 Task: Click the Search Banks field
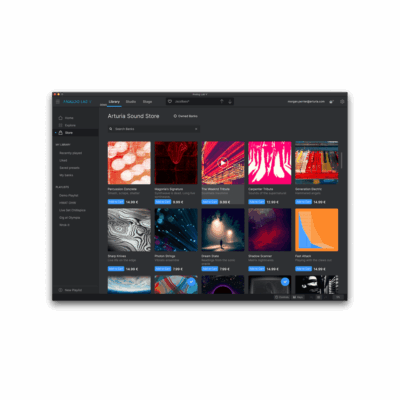pyautogui.click(x=154, y=129)
